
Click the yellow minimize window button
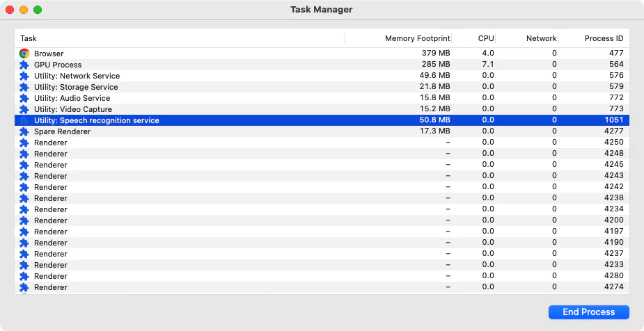pyautogui.click(x=24, y=10)
